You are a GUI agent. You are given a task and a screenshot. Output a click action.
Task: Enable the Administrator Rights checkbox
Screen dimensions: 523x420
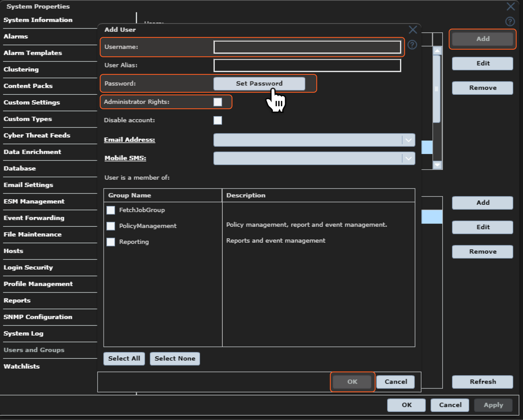(218, 102)
